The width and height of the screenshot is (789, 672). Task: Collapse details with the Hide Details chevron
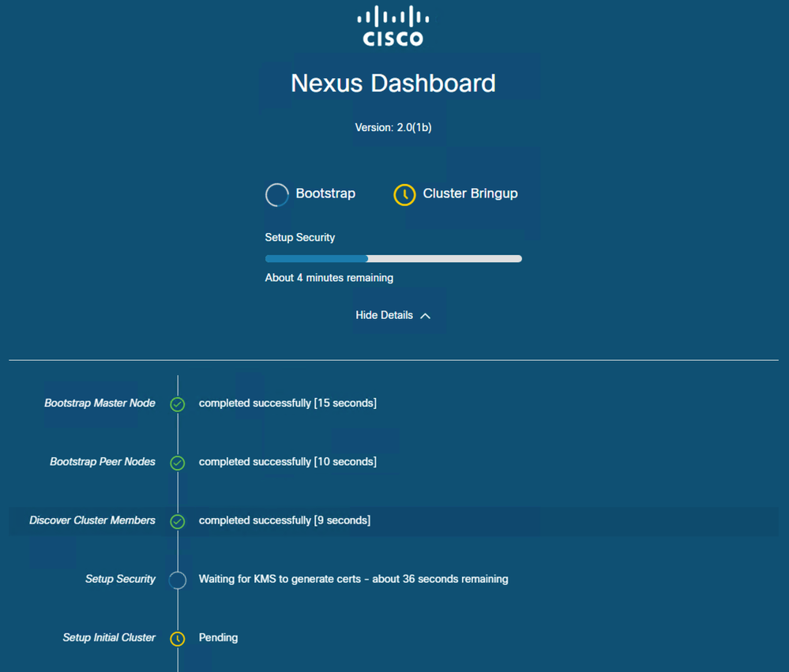tap(425, 316)
